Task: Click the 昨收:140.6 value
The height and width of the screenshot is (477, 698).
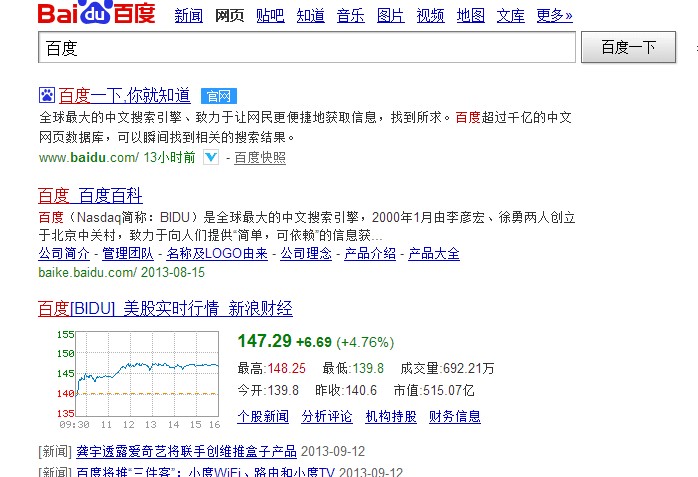Action: click(x=346, y=391)
